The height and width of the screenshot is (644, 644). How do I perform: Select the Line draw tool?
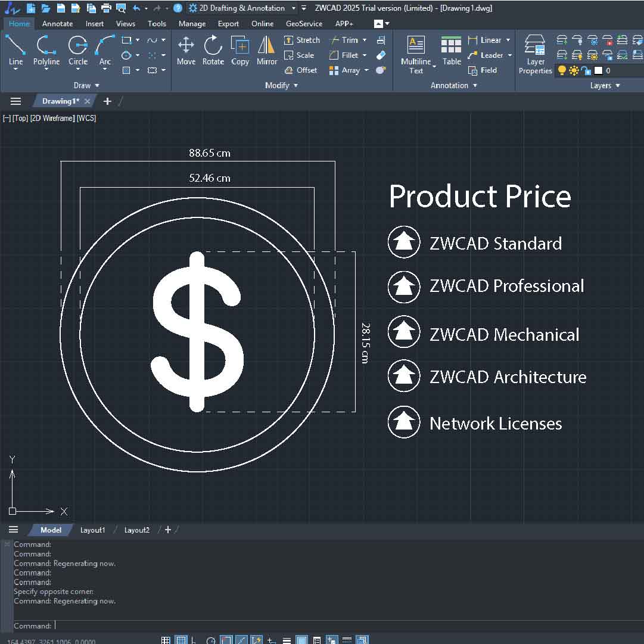(x=15, y=50)
